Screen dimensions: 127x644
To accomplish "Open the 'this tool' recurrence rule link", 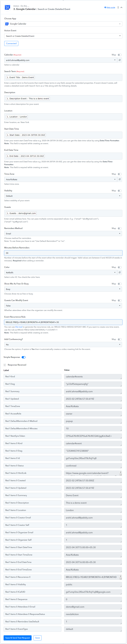I will (19, 327).
